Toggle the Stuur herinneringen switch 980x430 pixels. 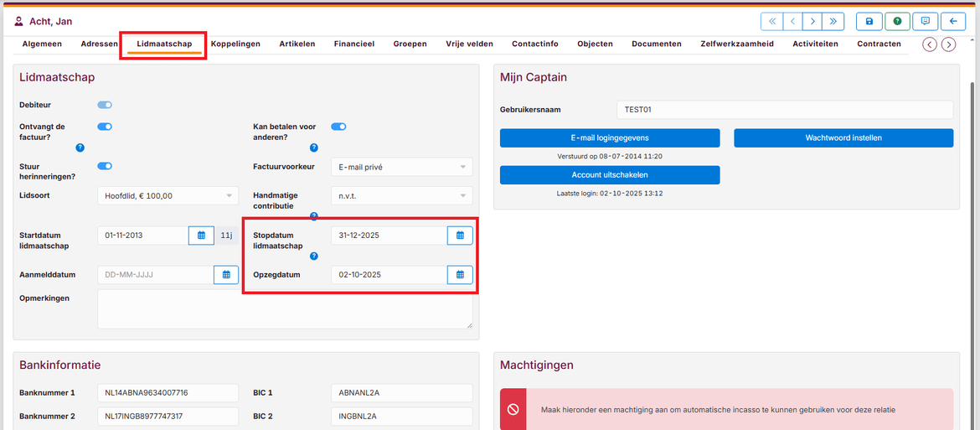(x=105, y=166)
